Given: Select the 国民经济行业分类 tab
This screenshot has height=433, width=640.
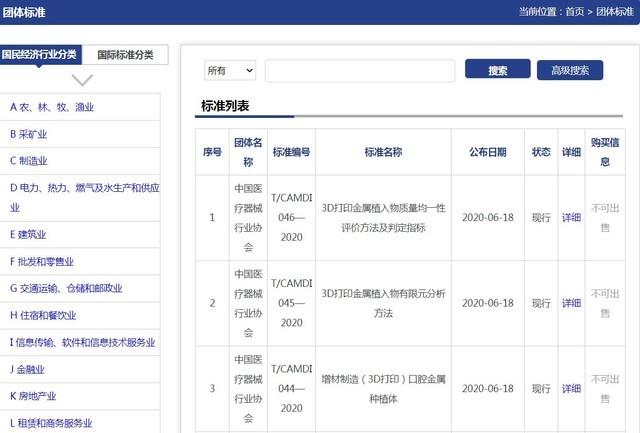Looking at the screenshot, I should coord(41,55).
